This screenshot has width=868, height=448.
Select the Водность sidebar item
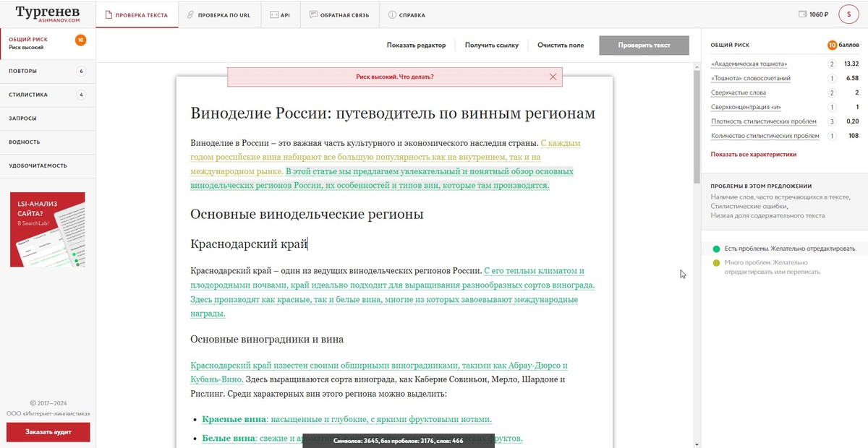[25, 142]
